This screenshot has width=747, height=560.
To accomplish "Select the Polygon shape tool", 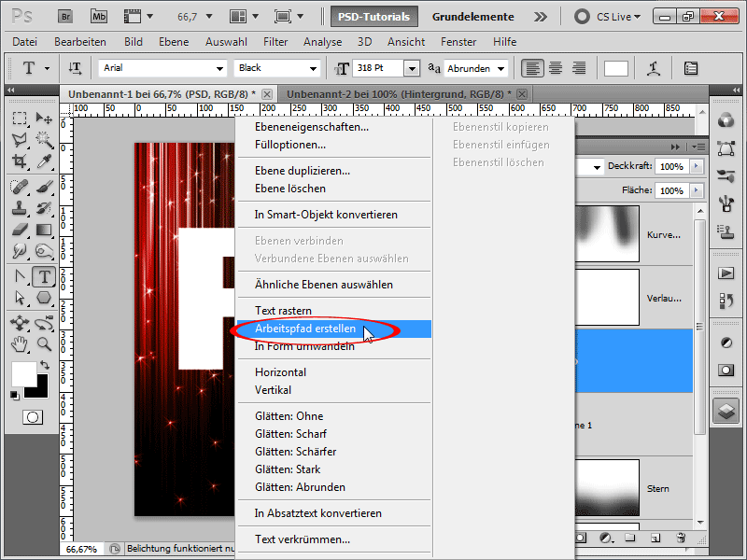I will click(44, 298).
